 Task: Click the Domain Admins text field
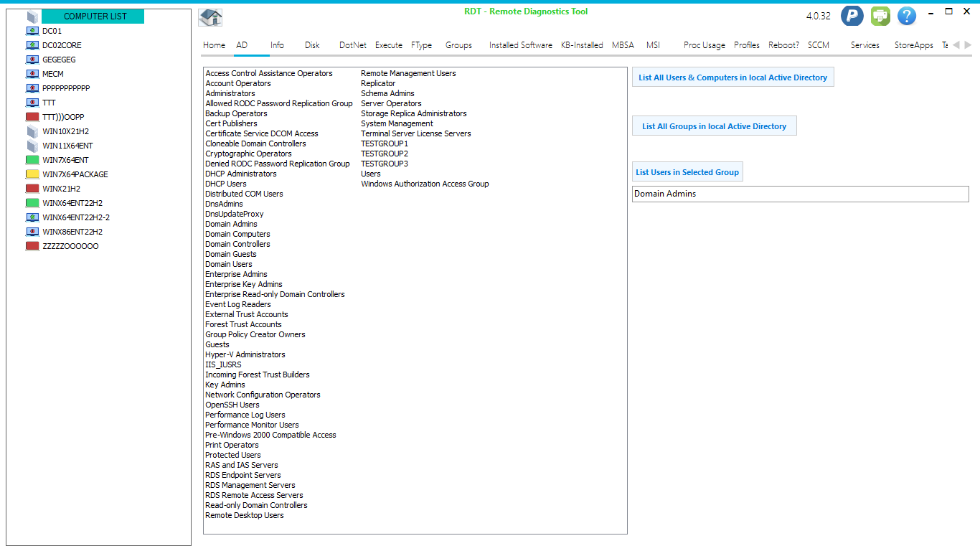[x=800, y=194]
